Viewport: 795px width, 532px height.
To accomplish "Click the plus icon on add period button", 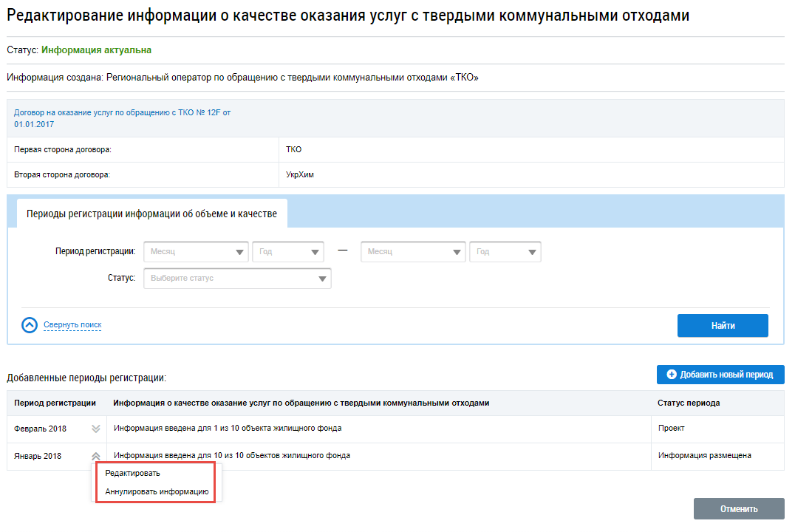I will [x=672, y=375].
